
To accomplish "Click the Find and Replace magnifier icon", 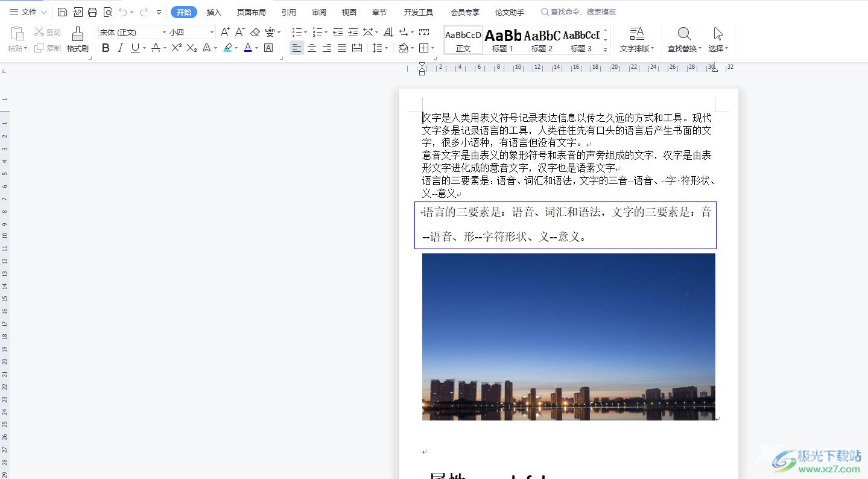I will [684, 34].
